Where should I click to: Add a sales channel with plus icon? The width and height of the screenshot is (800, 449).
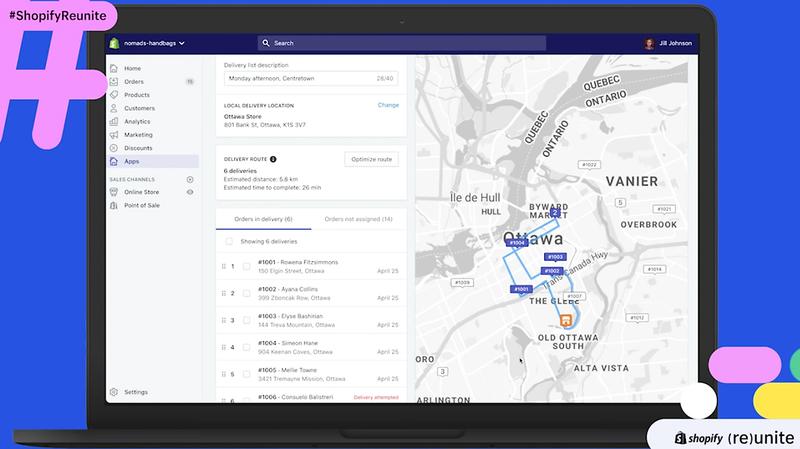190,180
